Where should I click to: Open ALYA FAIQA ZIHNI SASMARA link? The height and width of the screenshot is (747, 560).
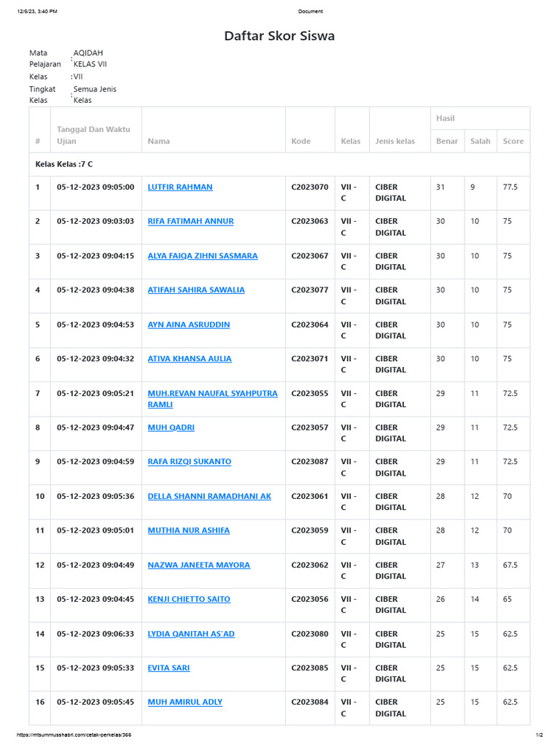pos(202,256)
